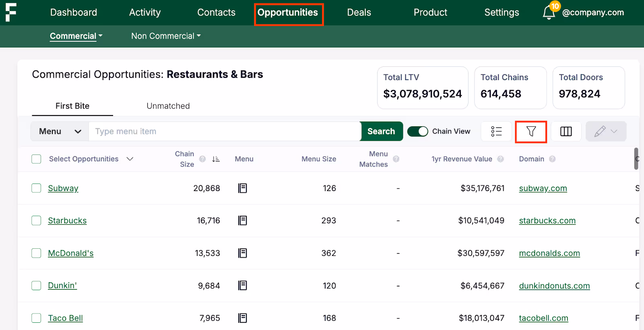Click the McDonald's menu size 362
Image resolution: width=644 pixels, height=330 pixels.
328,253
